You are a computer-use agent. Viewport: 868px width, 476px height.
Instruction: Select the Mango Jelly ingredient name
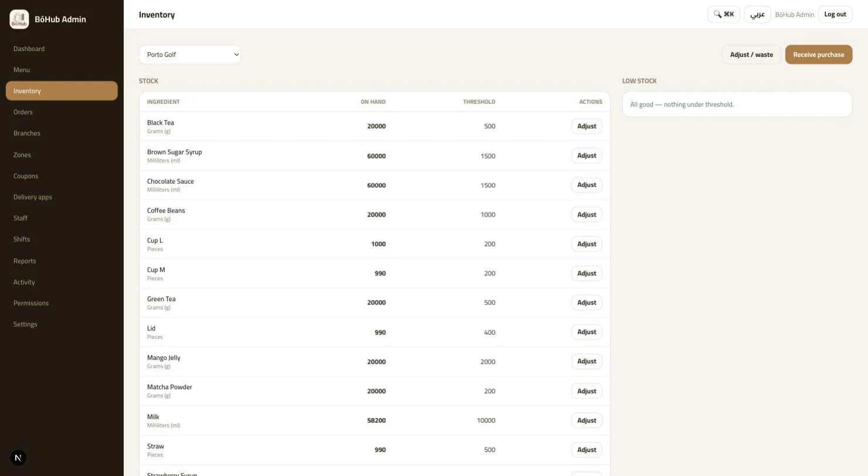pos(164,358)
